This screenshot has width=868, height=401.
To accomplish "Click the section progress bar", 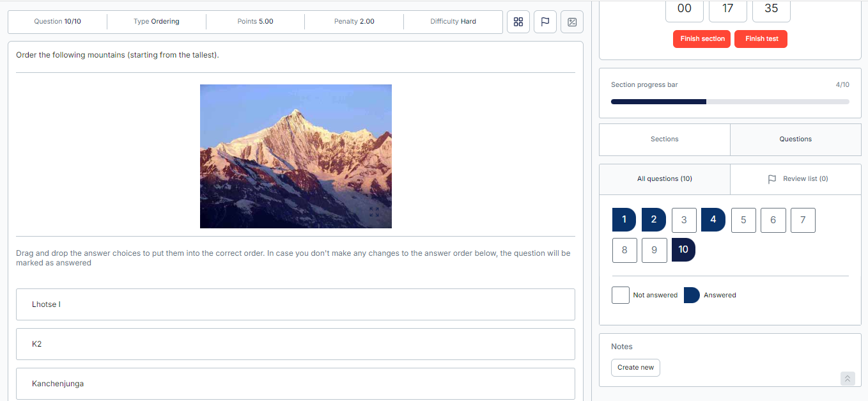I will tap(730, 102).
